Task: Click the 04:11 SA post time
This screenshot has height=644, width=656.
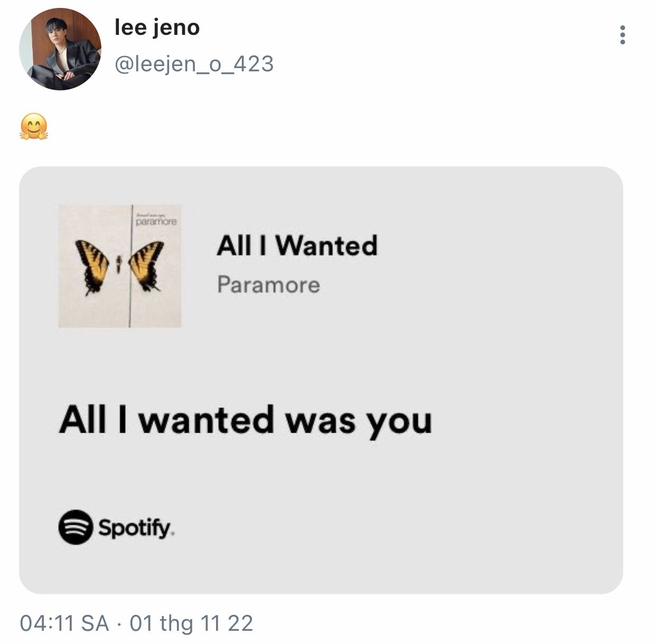Action: click(x=64, y=623)
